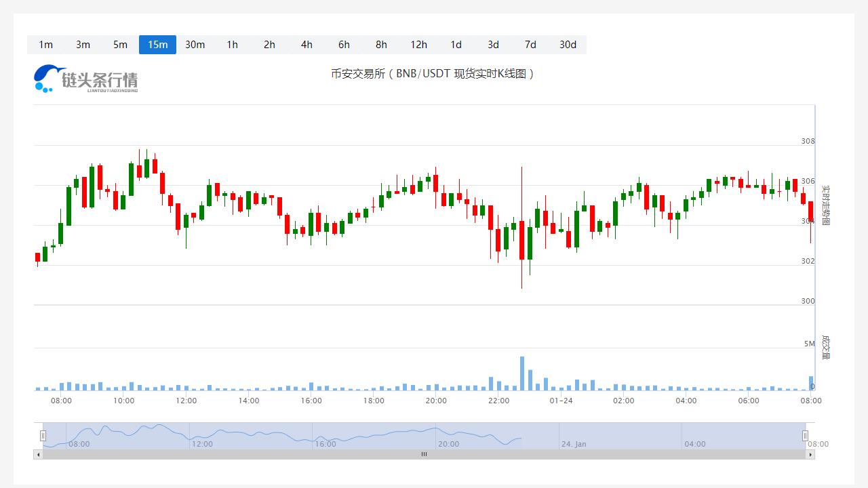Screen dimensions: 868x488
Task: Click the 22:00 time axis label
Action: coord(498,401)
